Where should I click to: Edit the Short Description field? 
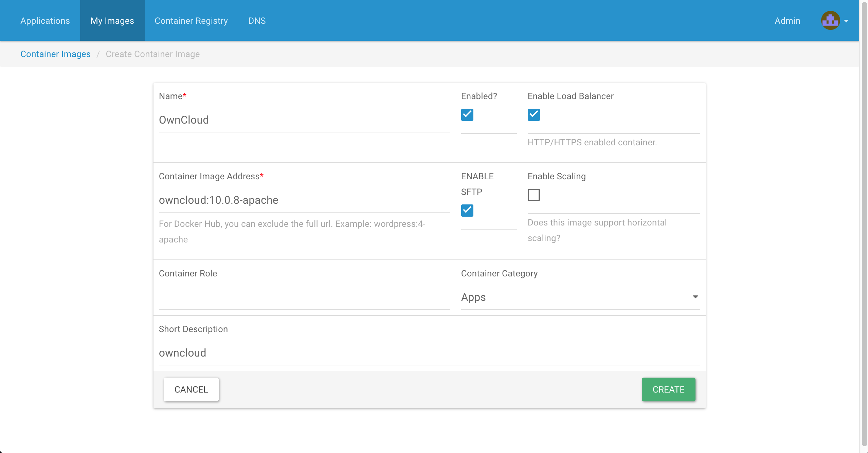click(429, 353)
